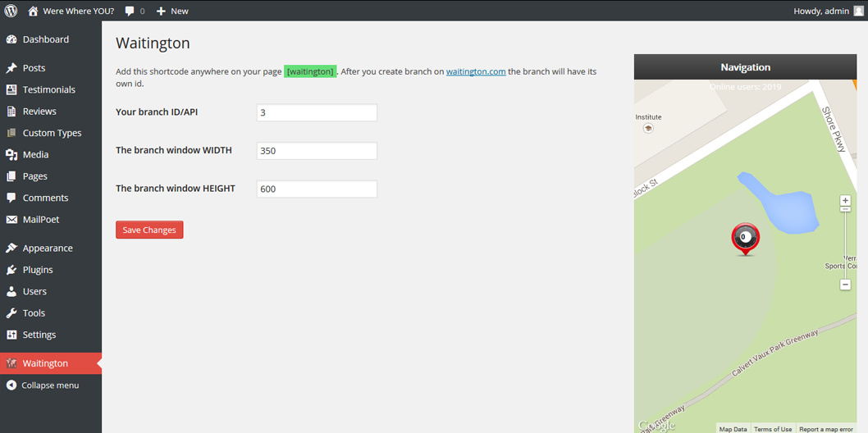868x433 pixels.
Task: Click the red 8-ball map marker
Action: [746, 239]
